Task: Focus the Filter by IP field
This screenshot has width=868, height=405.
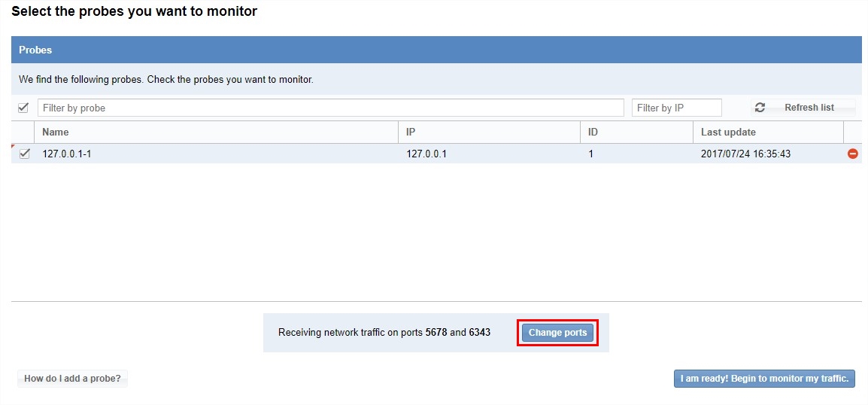Action: pyautogui.click(x=676, y=108)
